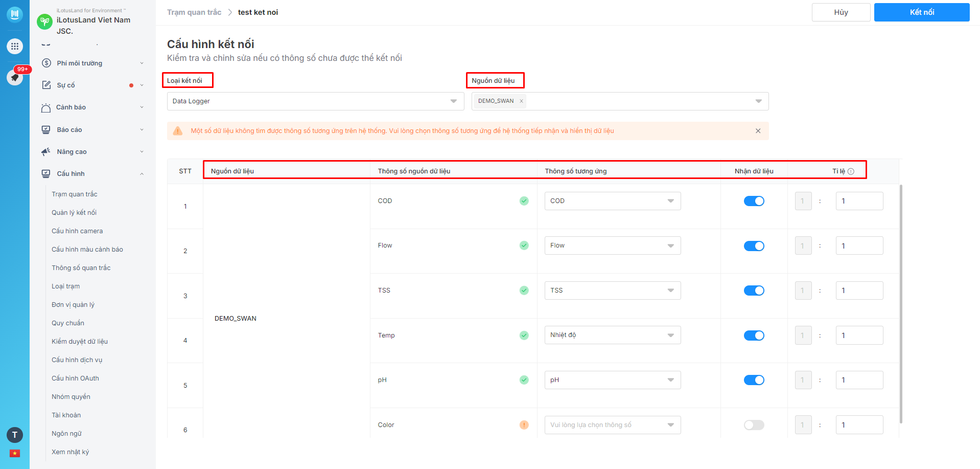Enable data receiving for Color
This screenshot has height=469, width=980.
[x=754, y=425]
